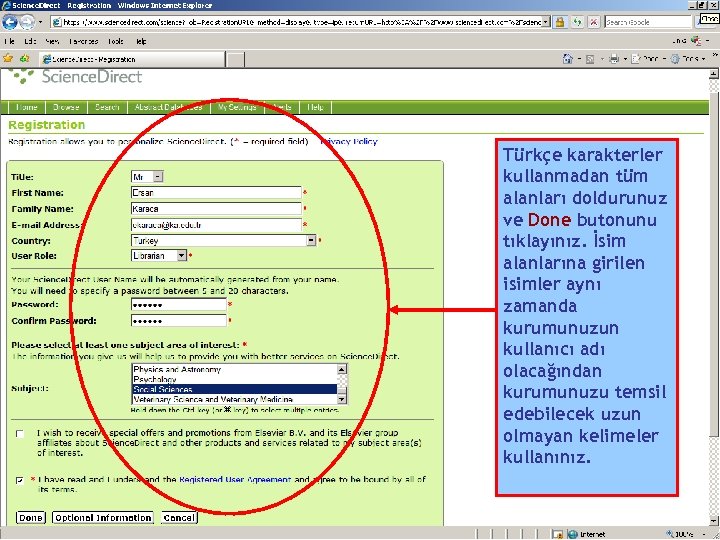Open Search in ScienceDirect navigation
The width and height of the screenshot is (720, 540).
tap(107, 107)
